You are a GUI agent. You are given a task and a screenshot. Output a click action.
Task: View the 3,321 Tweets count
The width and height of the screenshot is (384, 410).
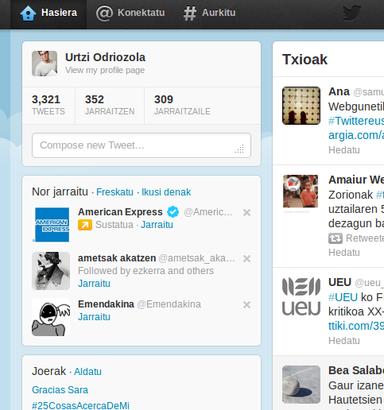[48, 105]
